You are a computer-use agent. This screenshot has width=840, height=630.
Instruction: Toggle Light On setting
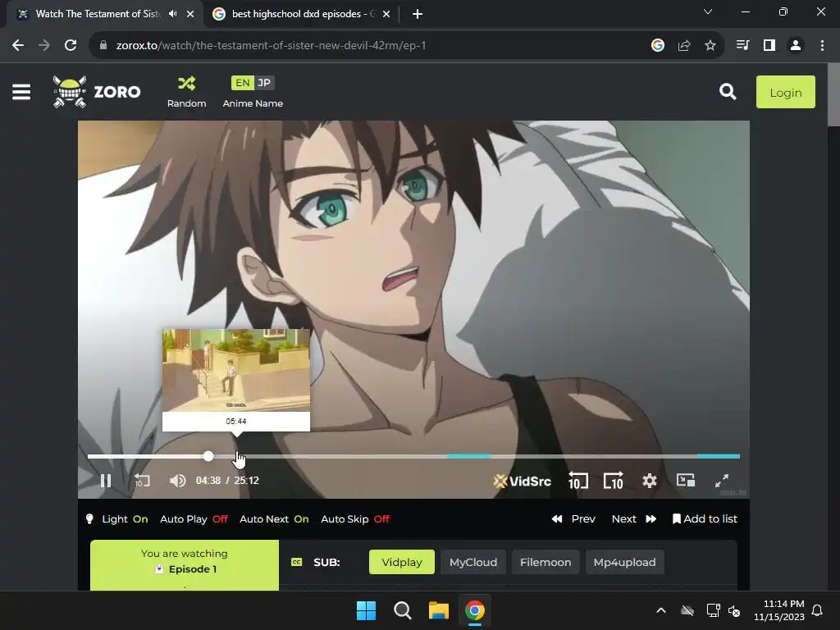pyautogui.click(x=116, y=519)
